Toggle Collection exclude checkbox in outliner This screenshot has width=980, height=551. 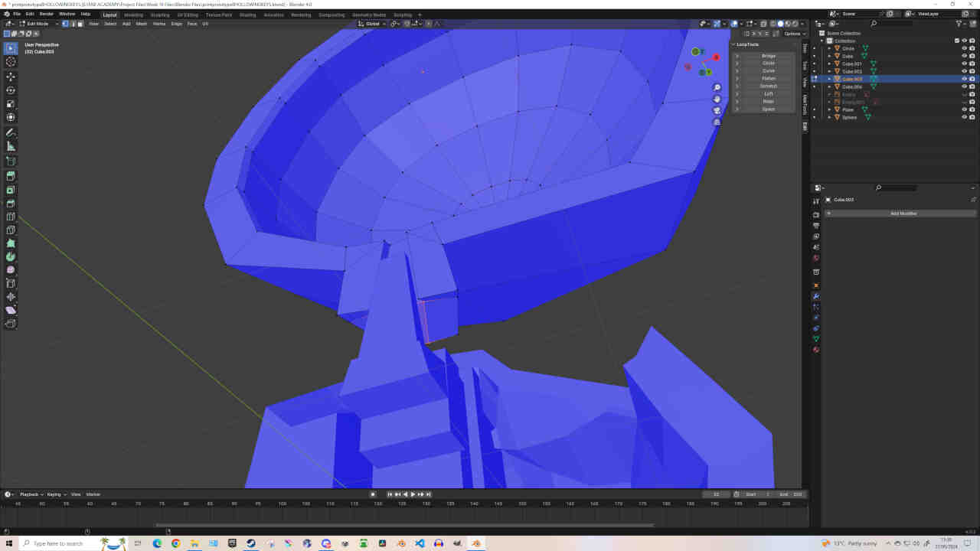point(956,41)
